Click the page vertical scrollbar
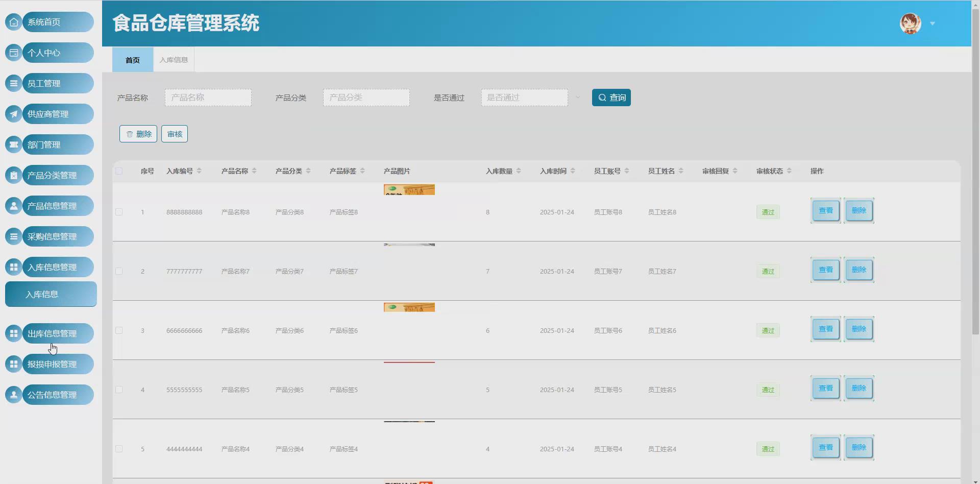This screenshot has height=484, width=980. tap(975, 171)
